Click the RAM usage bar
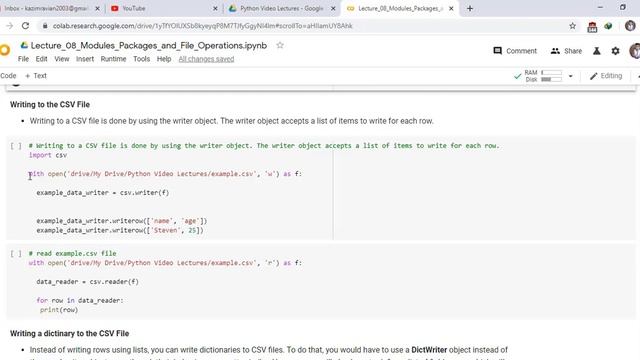Image resolution: width=640 pixels, height=360 pixels. 551,73
